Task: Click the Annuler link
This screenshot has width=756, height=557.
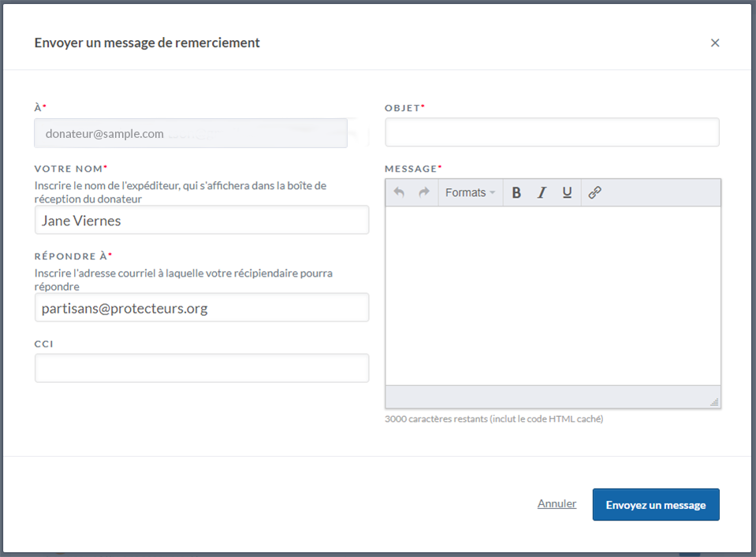Action: tap(557, 503)
